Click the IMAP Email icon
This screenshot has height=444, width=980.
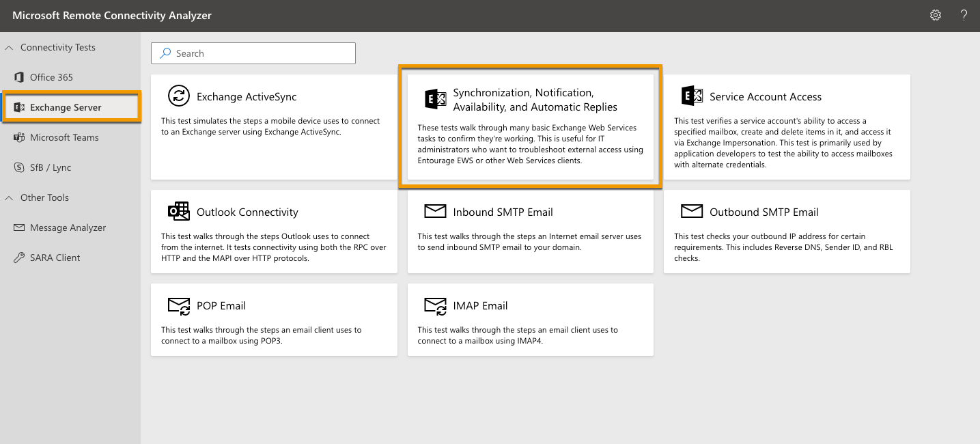point(435,305)
